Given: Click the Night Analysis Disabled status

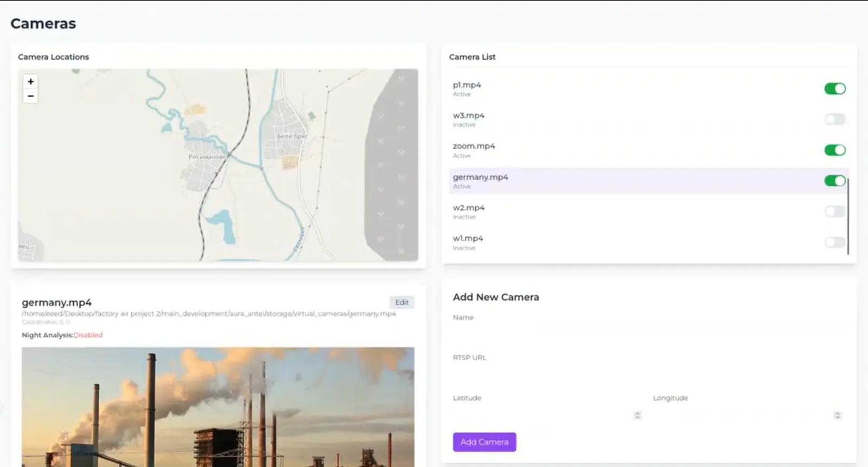Looking at the screenshot, I should pyautogui.click(x=88, y=335).
